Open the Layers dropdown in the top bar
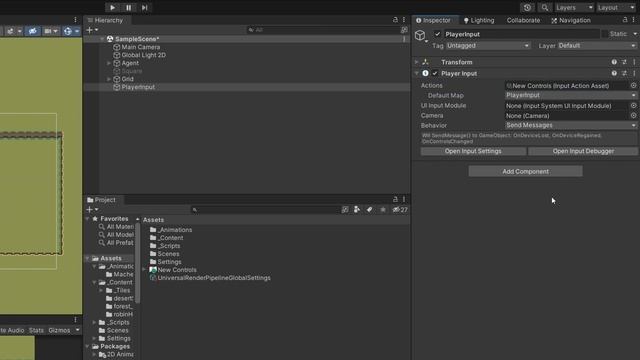The image size is (640, 360). (x=573, y=8)
